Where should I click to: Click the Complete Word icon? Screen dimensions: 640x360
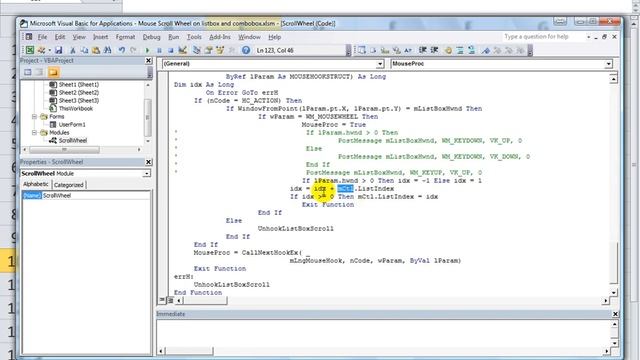pos(408,50)
